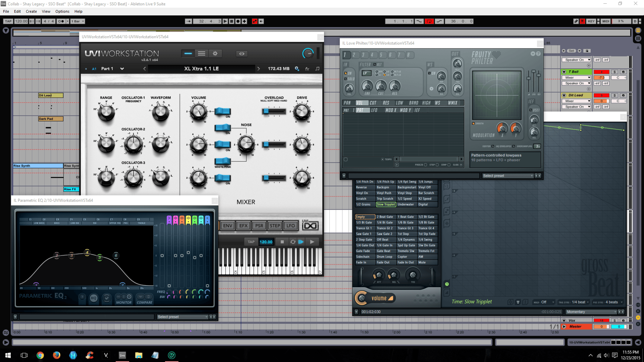Image resolution: width=644 pixels, height=362 pixels.
Task: Toggle Ableton loop switch
Action: (429, 21)
